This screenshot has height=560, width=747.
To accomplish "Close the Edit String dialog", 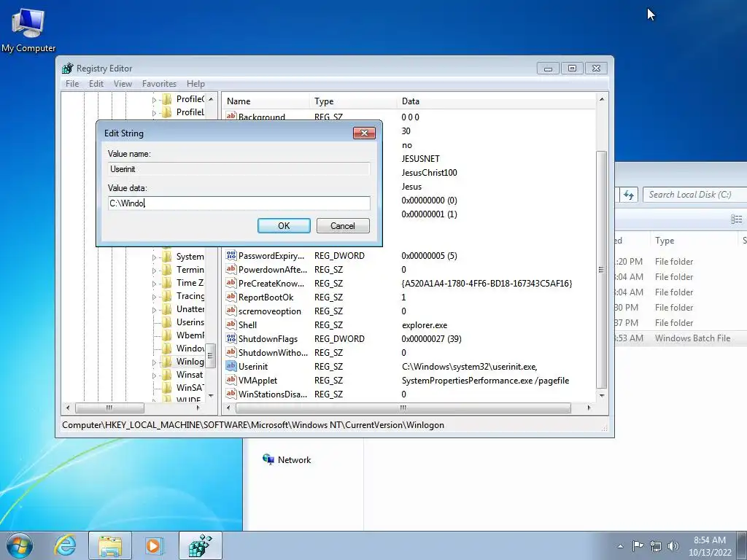I will 364,133.
